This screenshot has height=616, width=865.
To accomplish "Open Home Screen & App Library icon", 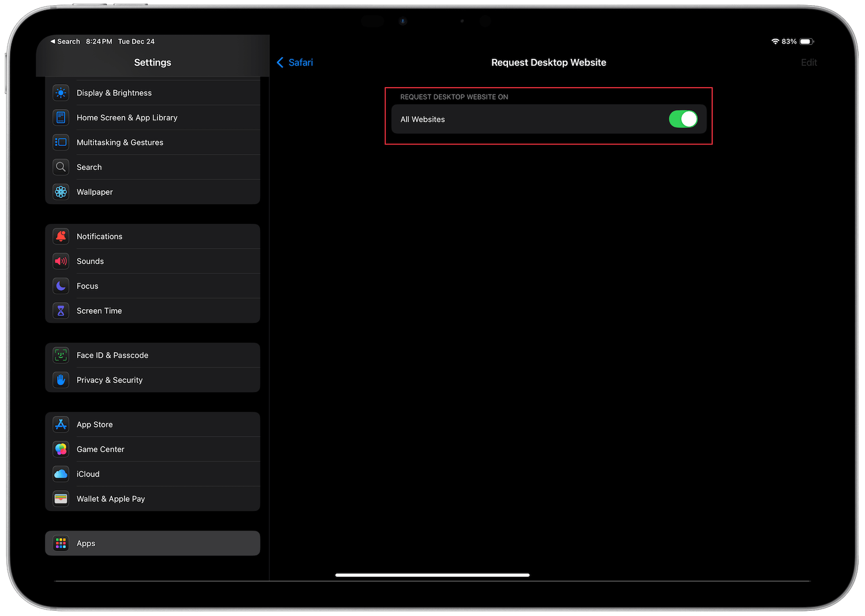I will [x=61, y=117].
